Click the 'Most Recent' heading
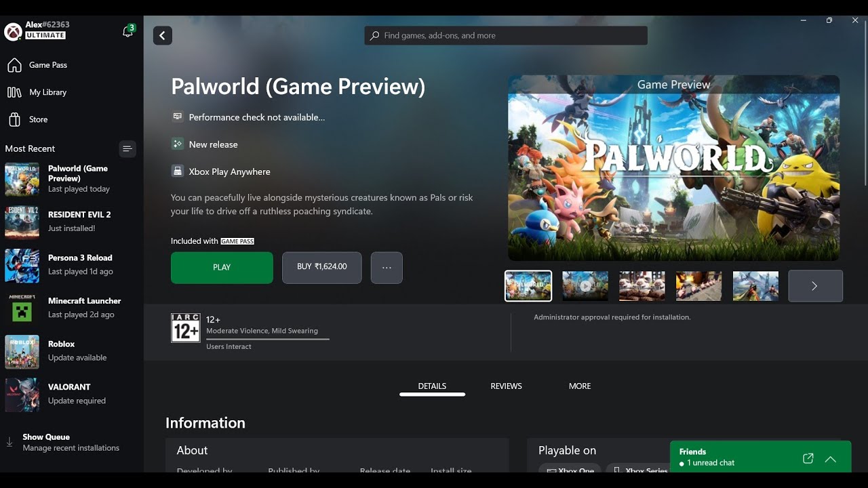 pos(30,148)
